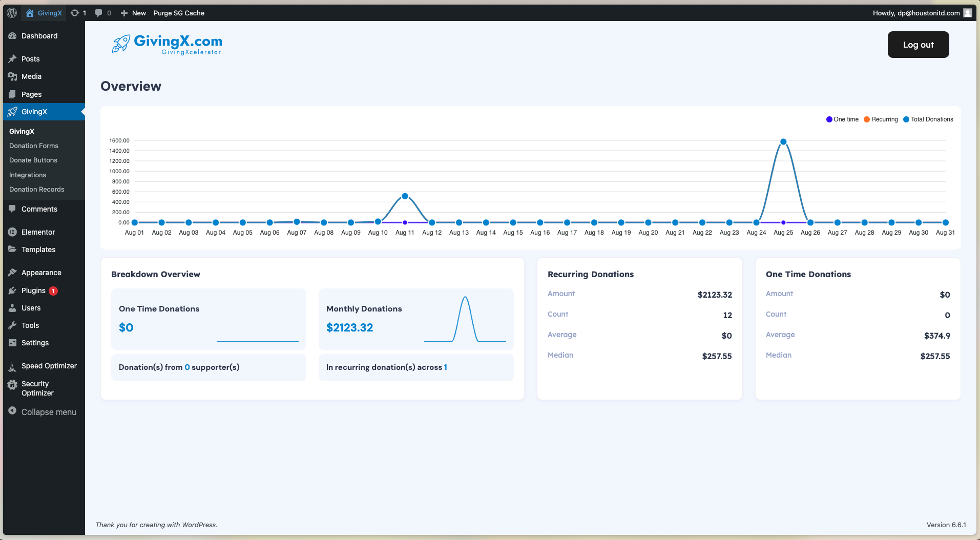The height and width of the screenshot is (540, 980).
Task: Click the GivingX home icon in admin bar
Action: 30,13
